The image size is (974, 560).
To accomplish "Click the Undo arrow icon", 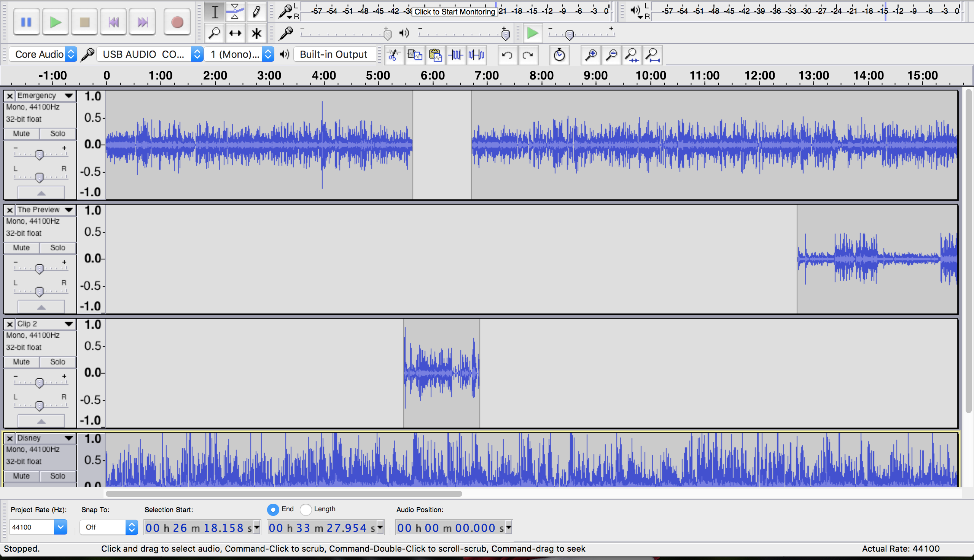I will click(507, 55).
